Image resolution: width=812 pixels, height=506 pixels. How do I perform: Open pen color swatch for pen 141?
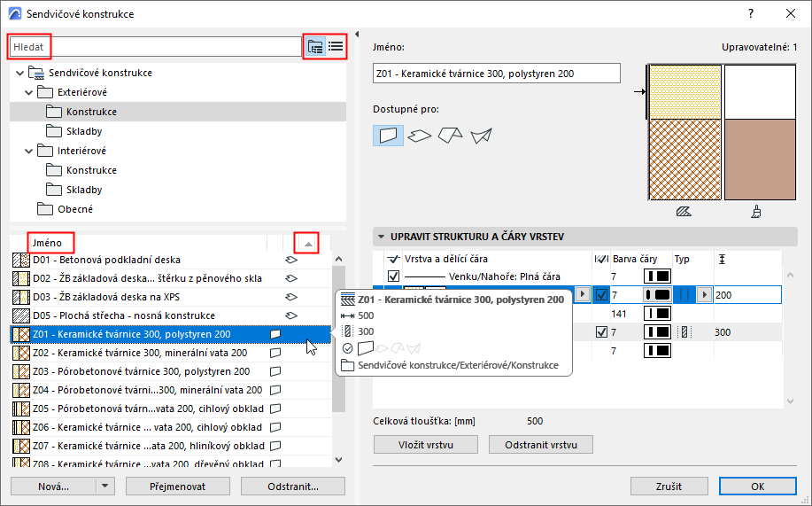[657, 314]
